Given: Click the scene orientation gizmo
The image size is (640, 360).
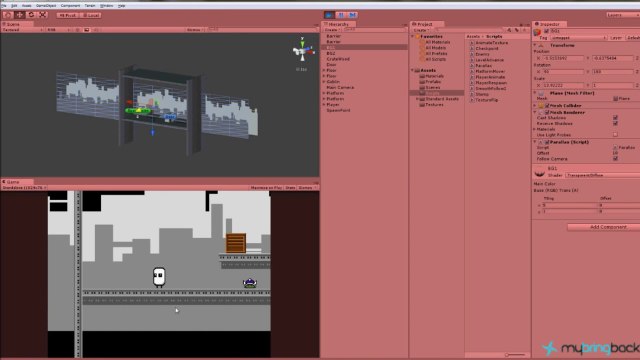Looking at the screenshot, I should pos(303,51).
